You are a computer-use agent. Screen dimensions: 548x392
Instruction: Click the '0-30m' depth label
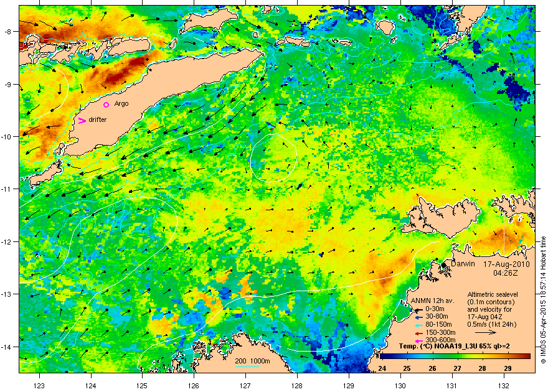435,309
